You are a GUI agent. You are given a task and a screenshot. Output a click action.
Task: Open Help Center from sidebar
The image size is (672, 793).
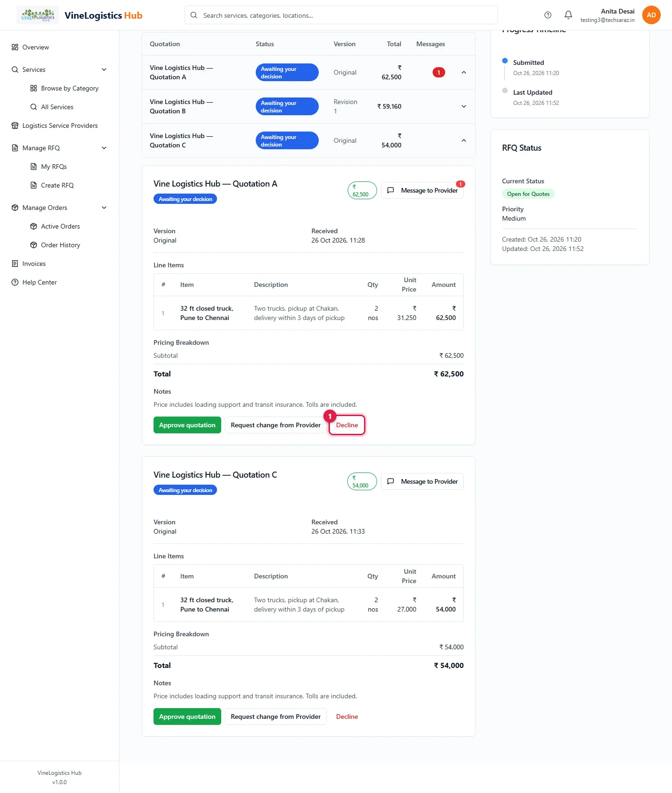60,282
